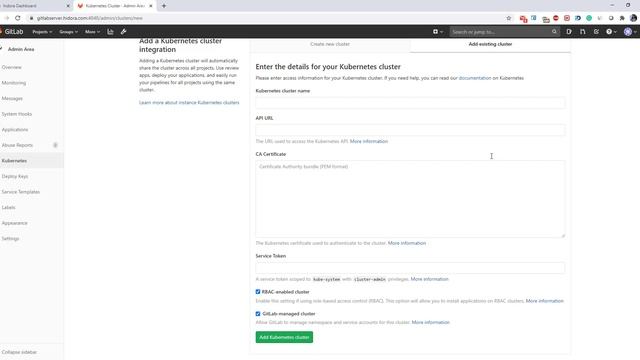
Task: Open Monitoring in admin sidebar
Action: (x=13, y=83)
